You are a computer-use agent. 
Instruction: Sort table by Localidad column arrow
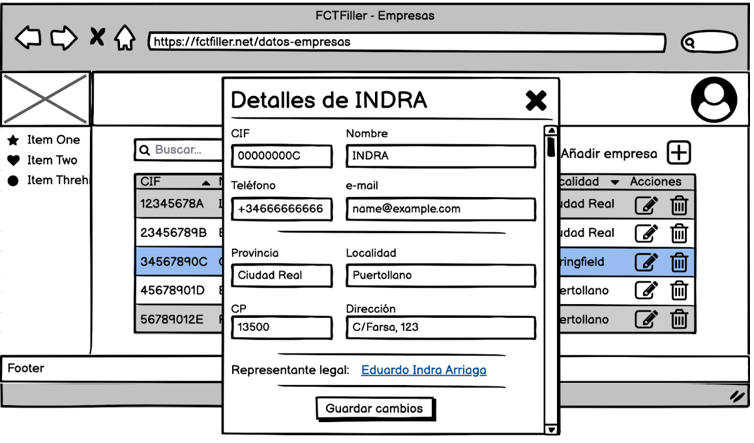pyautogui.click(x=615, y=182)
